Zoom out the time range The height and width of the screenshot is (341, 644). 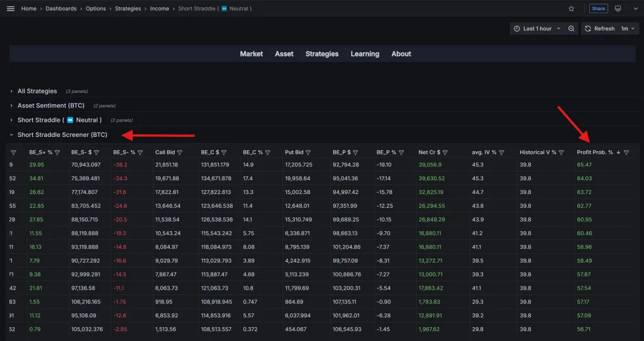(x=571, y=29)
